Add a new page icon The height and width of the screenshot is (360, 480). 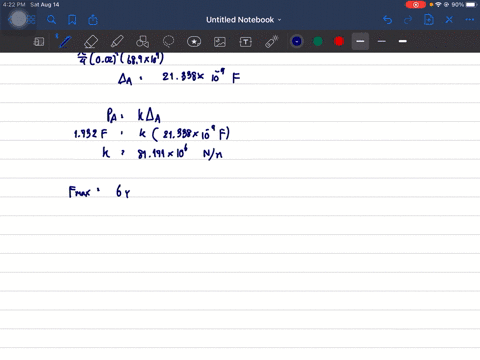click(429, 20)
